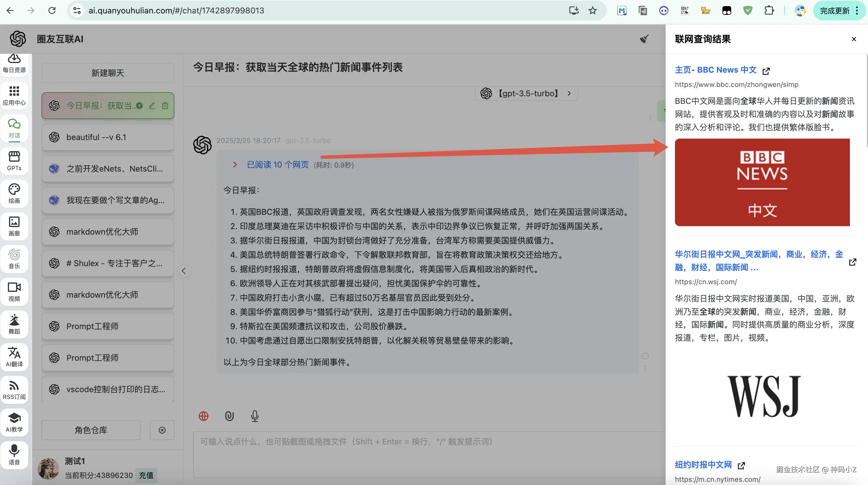Open the 主页- BBC News 中文 link
The image size is (868, 485).
click(715, 70)
